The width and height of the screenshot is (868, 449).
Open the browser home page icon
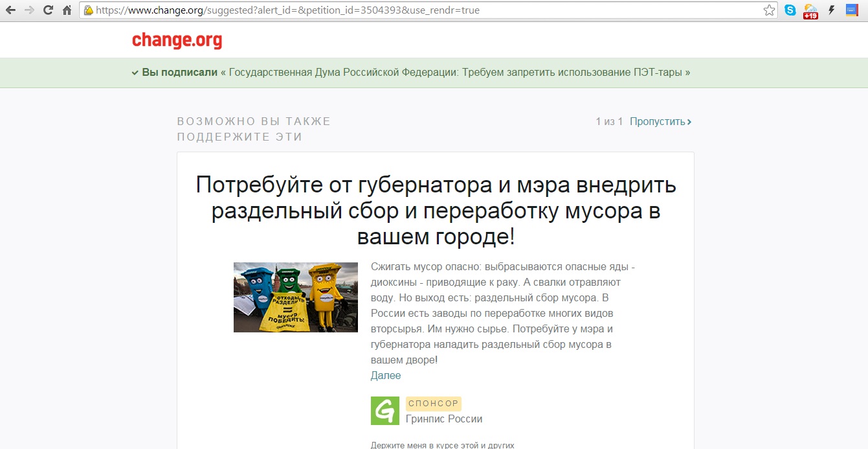[67, 10]
